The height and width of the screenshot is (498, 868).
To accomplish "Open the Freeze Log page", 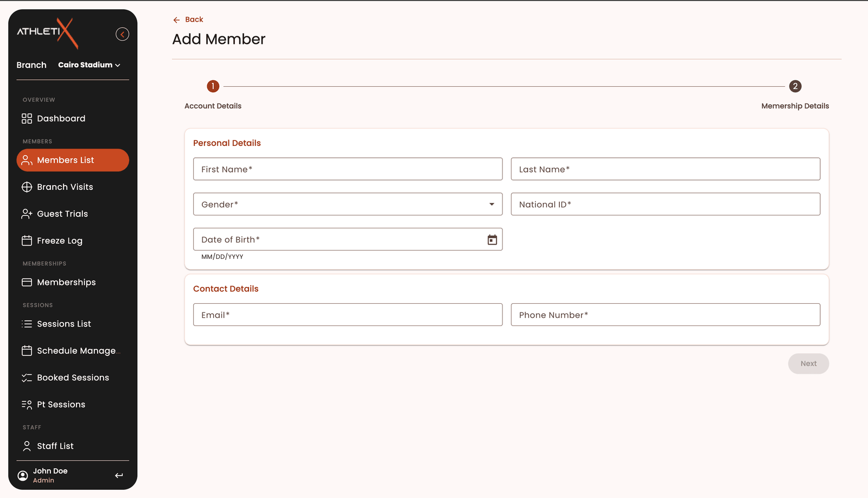I will pyautogui.click(x=73, y=240).
